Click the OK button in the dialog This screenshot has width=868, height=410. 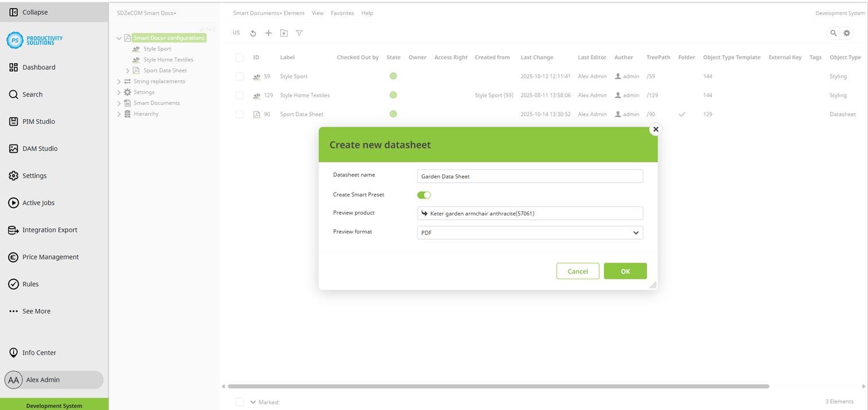(625, 271)
